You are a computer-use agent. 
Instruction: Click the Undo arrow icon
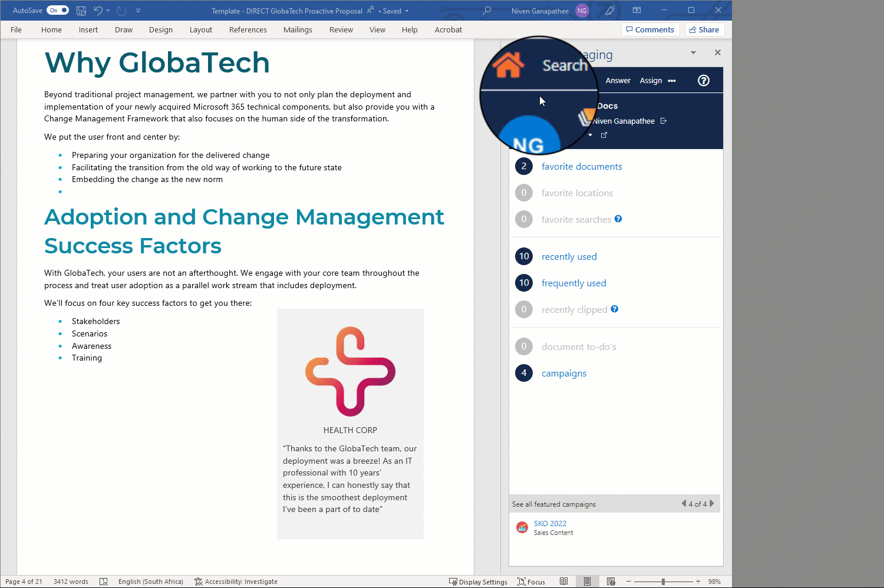pyautogui.click(x=98, y=11)
